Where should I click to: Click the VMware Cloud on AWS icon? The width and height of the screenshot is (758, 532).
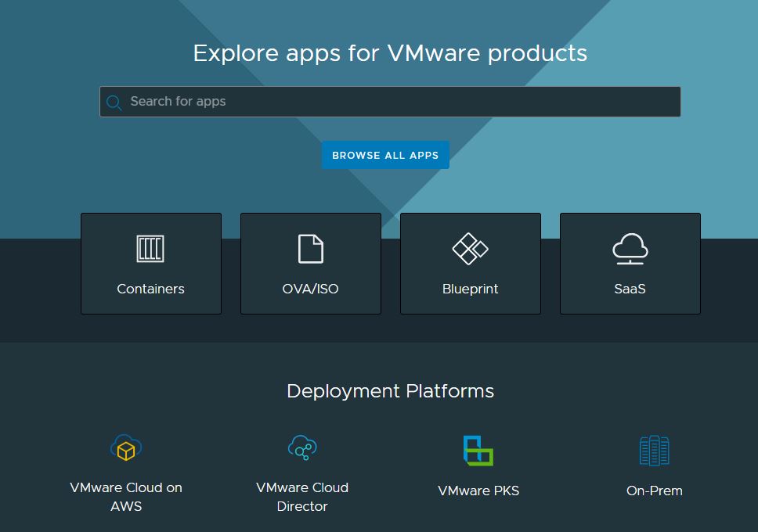[125, 448]
